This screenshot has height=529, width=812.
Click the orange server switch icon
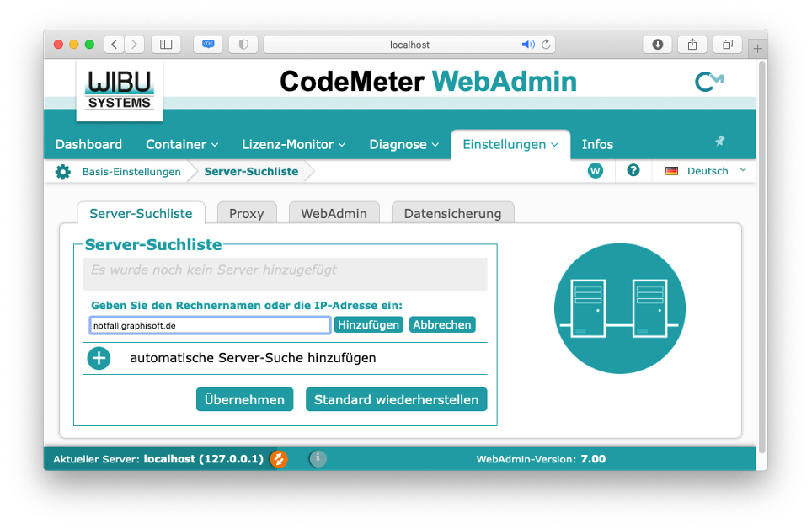(x=279, y=459)
